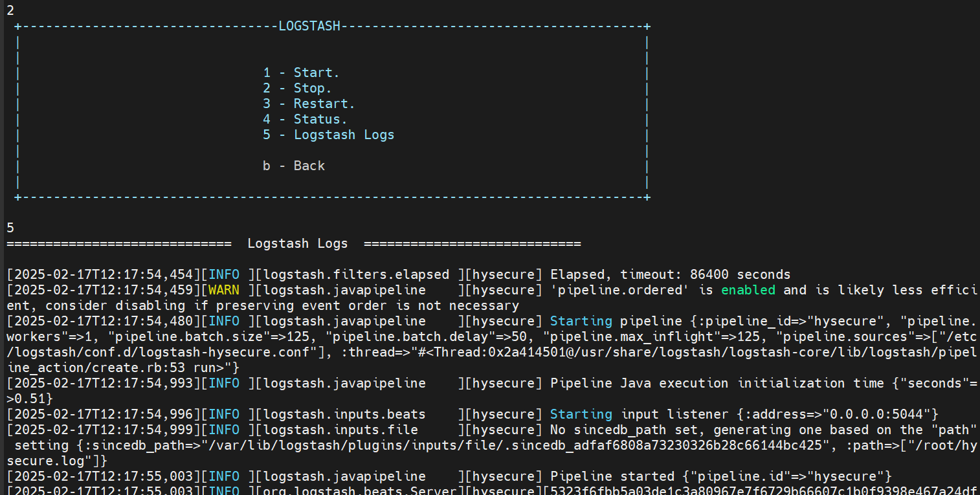Click the '5 - Logstash Logs' entry

coord(328,135)
